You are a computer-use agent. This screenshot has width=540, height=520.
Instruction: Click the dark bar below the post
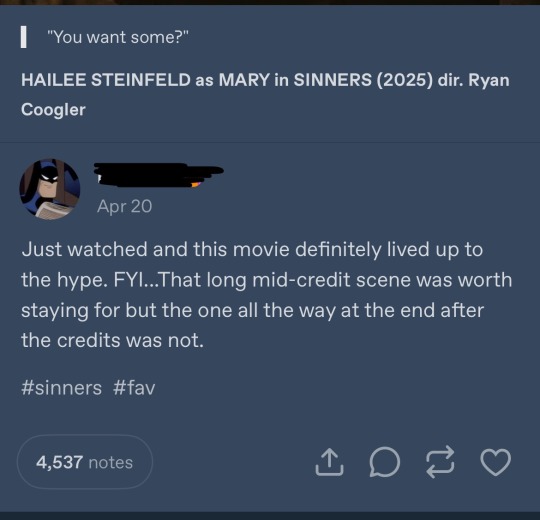[270, 516]
